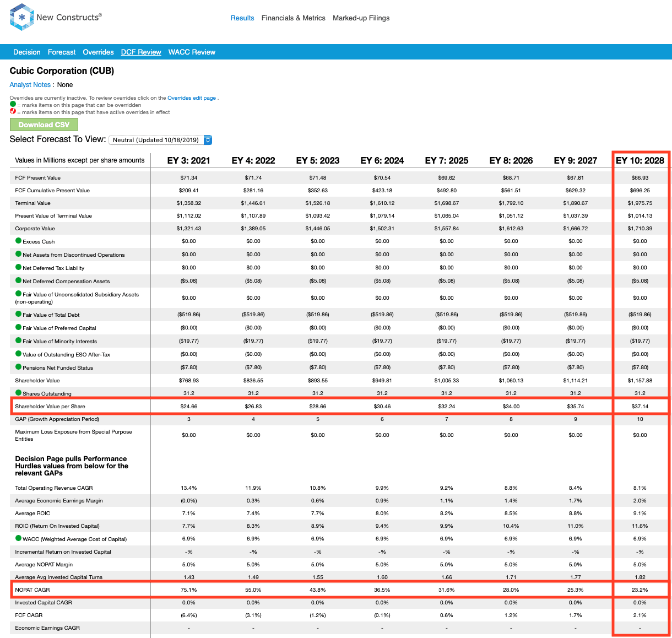
Task: Click the green dot beside Net Deferred Tax Liability
Action: point(19,267)
